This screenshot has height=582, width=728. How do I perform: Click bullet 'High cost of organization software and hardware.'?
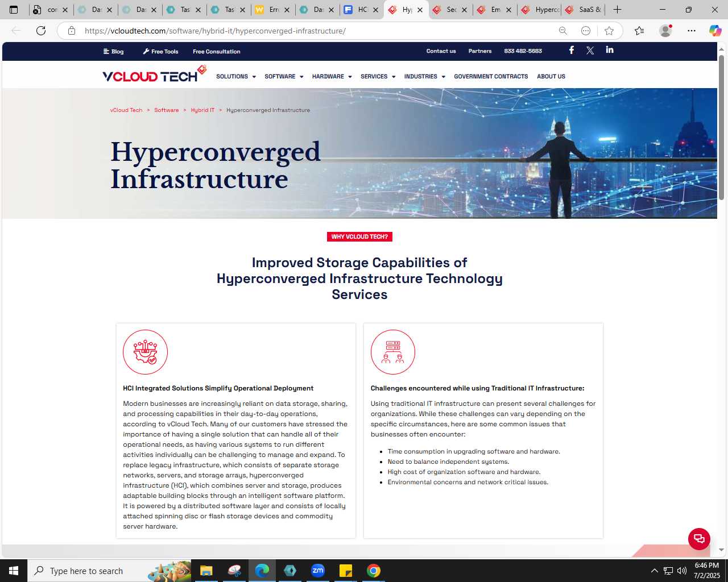pyautogui.click(x=464, y=472)
